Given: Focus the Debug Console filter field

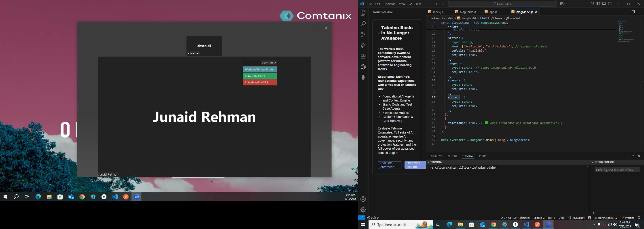Looking at the screenshot, I should [x=617, y=170].
